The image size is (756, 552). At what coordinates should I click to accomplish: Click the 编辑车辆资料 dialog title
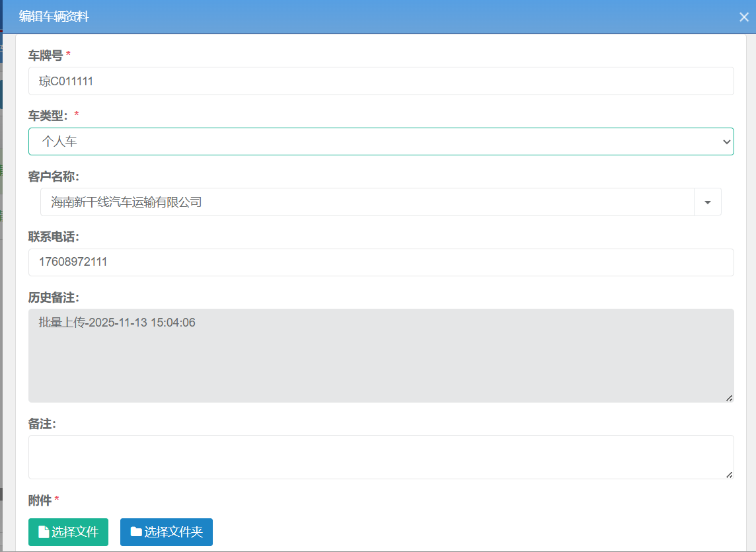click(x=54, y=17)
